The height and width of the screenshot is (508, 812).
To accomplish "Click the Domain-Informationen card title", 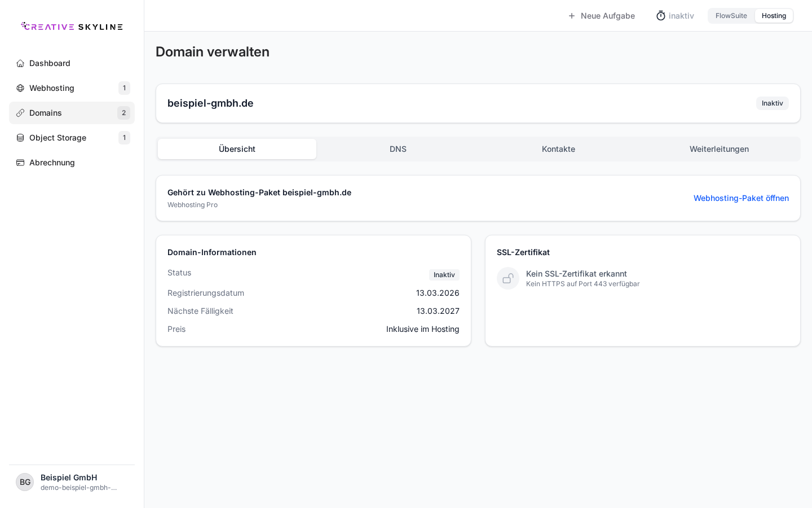I will coord(212,252).
